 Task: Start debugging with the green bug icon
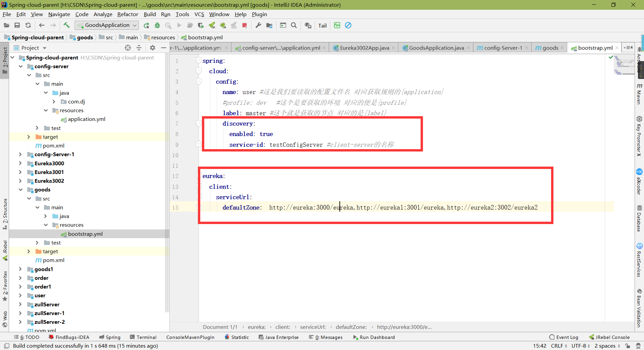(157, 25)
